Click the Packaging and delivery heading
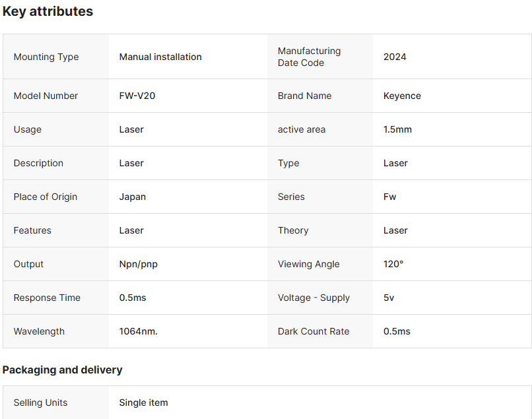This screenshot has height=419, width=532. [63, 370]
